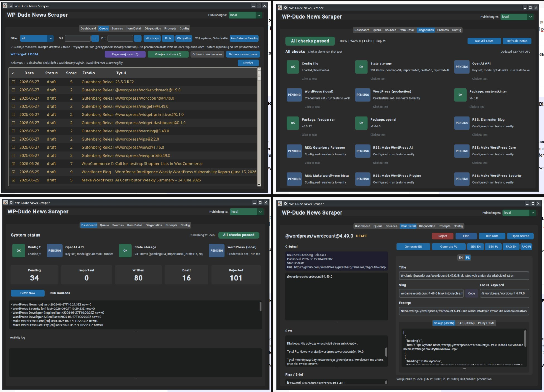Tick checkbox for @wordpress/vips@2.2.0 row

click(x=14, y=139)
